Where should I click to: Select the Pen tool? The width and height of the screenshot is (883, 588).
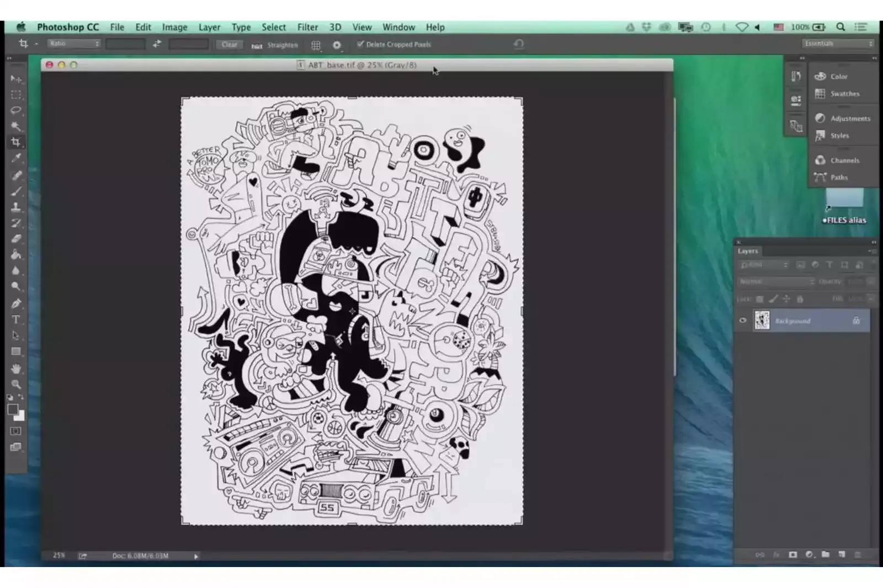(x=16, y=304)
